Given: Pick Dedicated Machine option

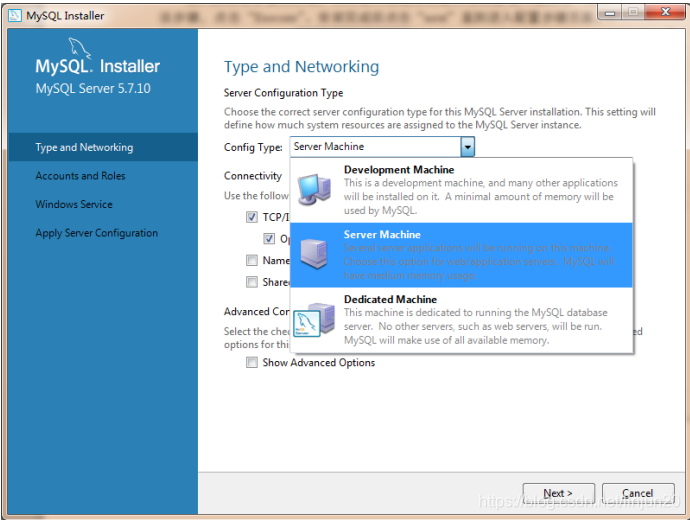Looking at the screenshot, I should coord(461,320).
